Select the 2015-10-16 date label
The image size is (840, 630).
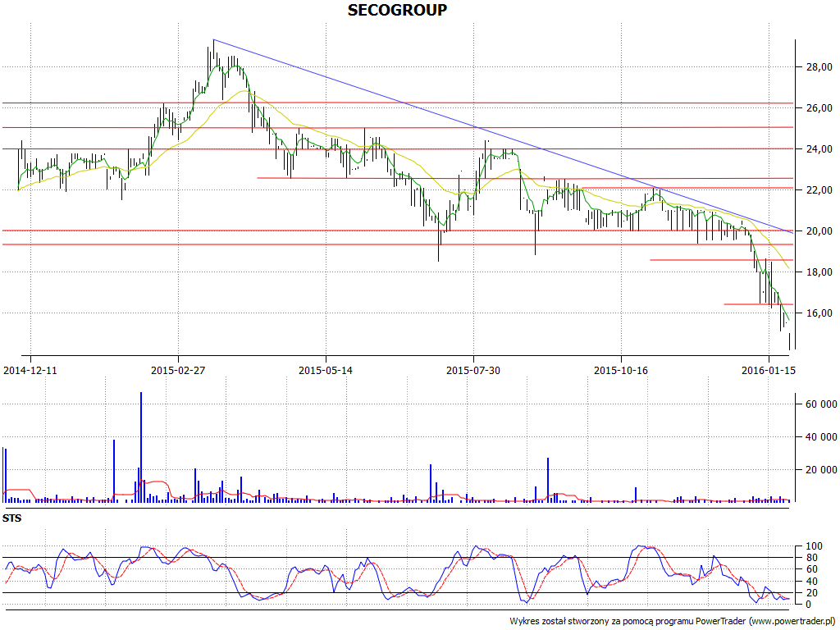point(621,370)
